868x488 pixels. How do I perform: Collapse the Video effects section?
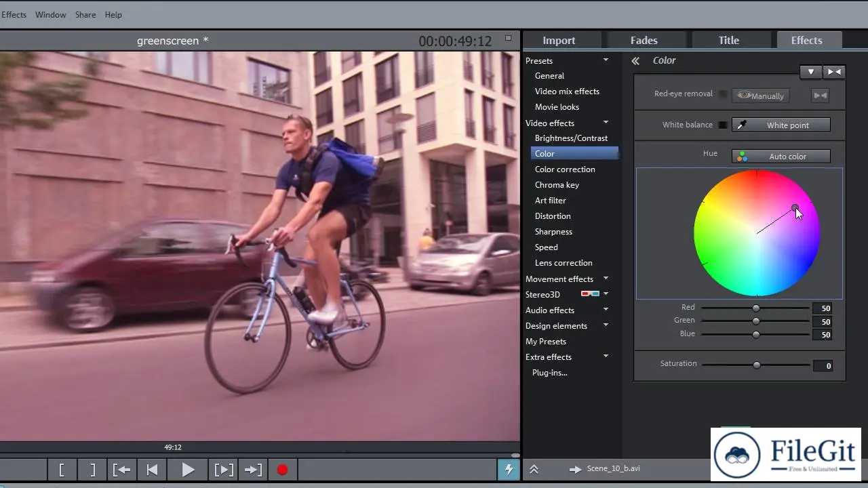pyautogui.click(x=606, y=123)
